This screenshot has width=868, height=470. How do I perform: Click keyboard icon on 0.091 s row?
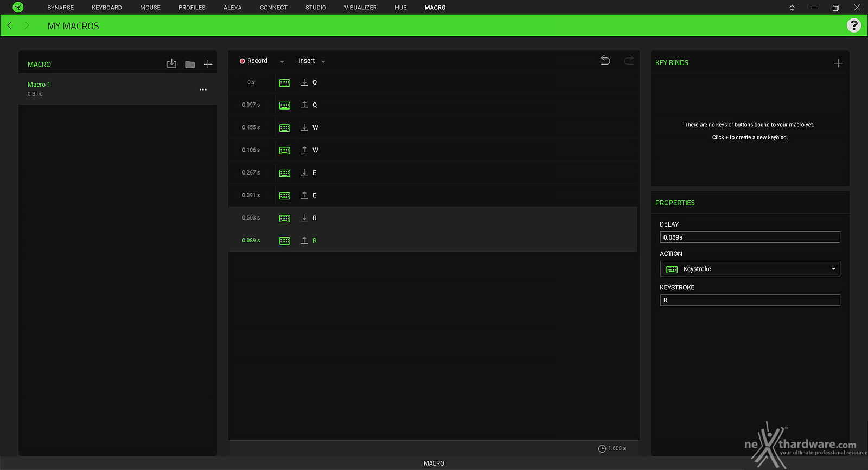pos(284,196)
